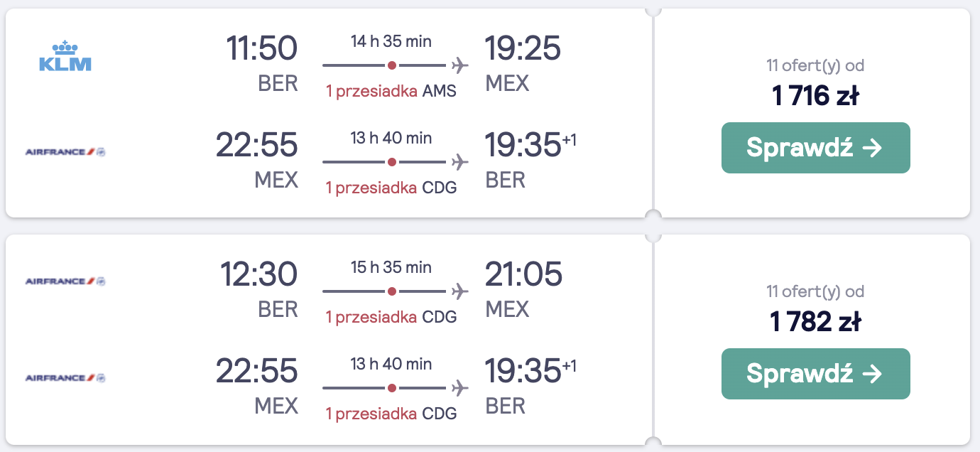980x452 pixels.
Task: Select the 19:25 MEX arrival time
Action: 523,49
